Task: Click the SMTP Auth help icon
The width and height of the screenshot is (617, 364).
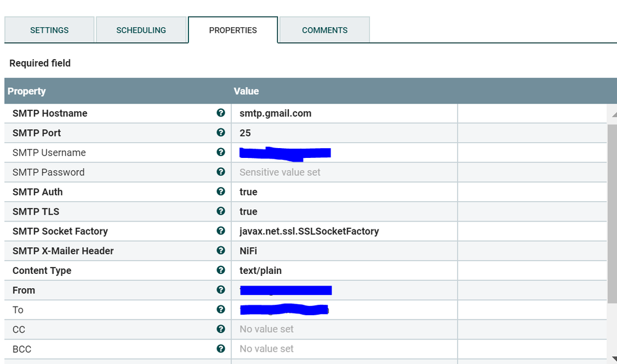Action: click(x=220, y=191)
